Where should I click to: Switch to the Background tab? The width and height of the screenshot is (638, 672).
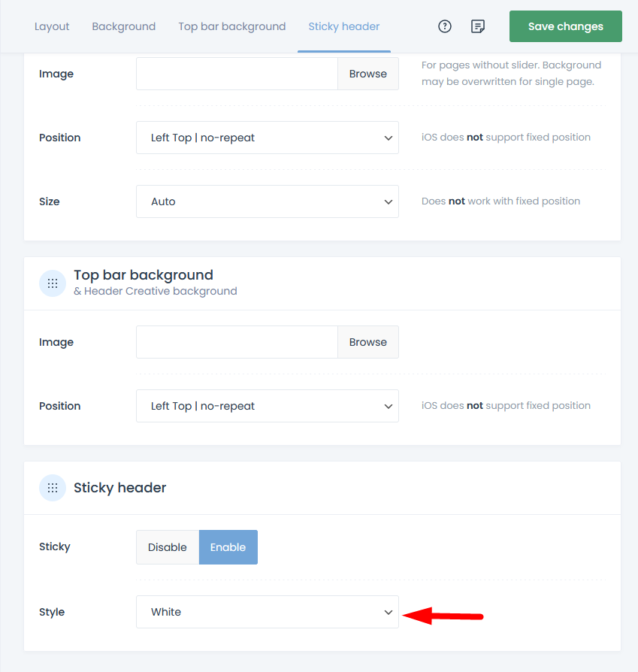coord(123,26)
